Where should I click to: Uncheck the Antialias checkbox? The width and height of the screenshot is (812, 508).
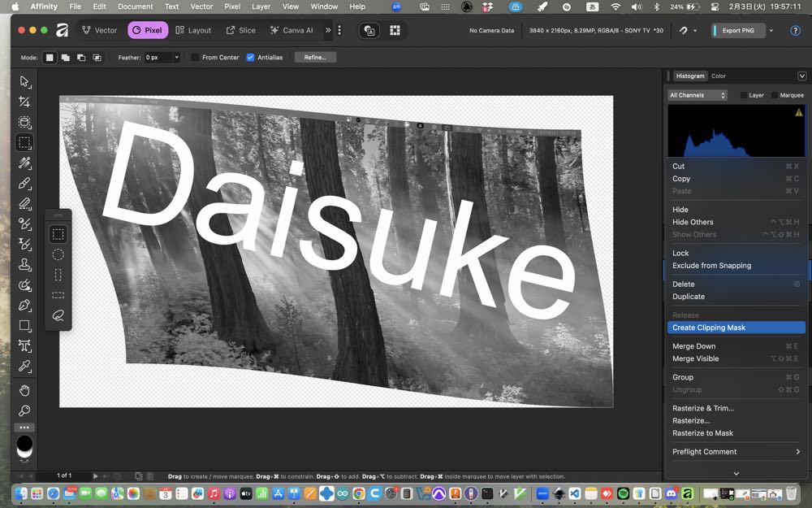coord(250,58)
